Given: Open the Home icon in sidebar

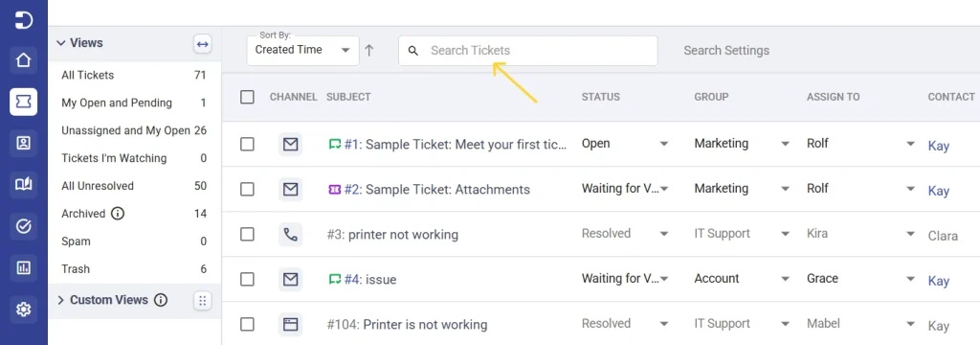Looking at the screenshot, I should (23, 60).
